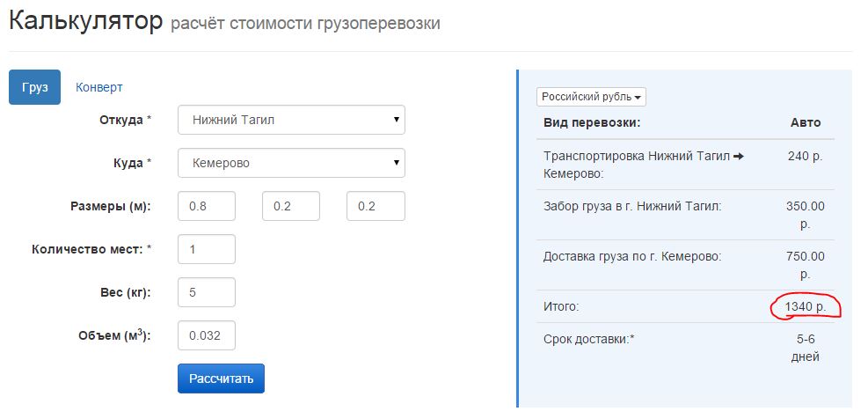
Task: Open the Конверт tab
Action: [98, 87]
